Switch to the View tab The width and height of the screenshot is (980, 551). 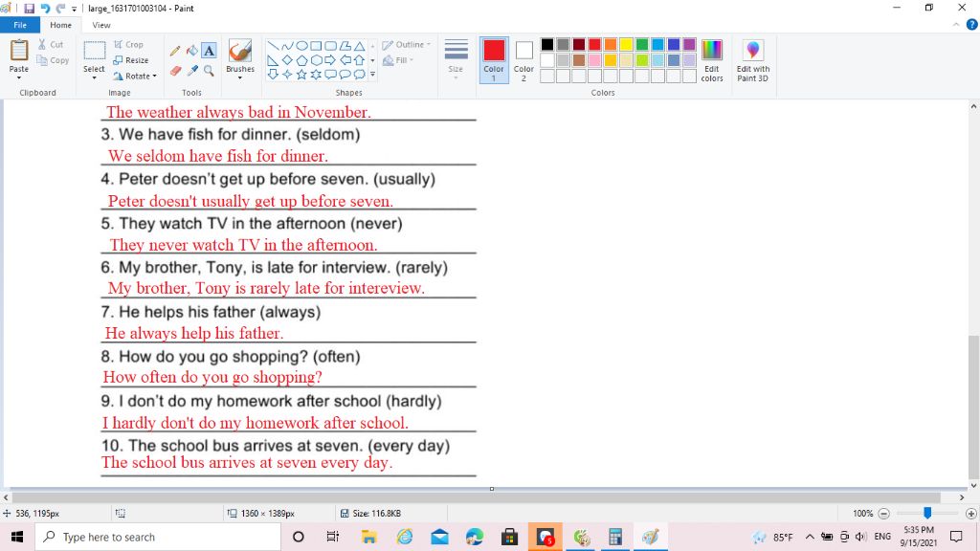(x=101, y=25)
